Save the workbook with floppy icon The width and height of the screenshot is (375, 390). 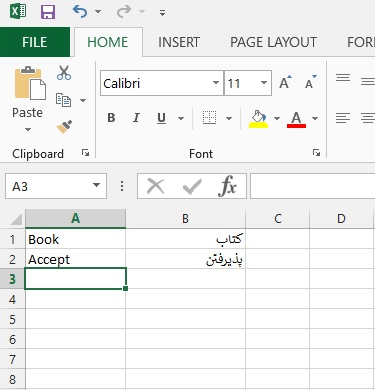(48, 12)
